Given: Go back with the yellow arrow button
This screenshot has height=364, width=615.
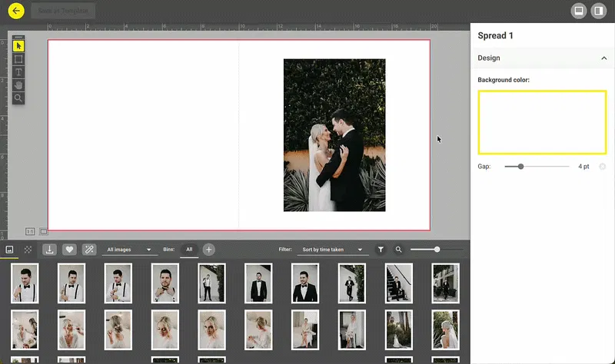Looking at the screenshot, I should 16,11.
